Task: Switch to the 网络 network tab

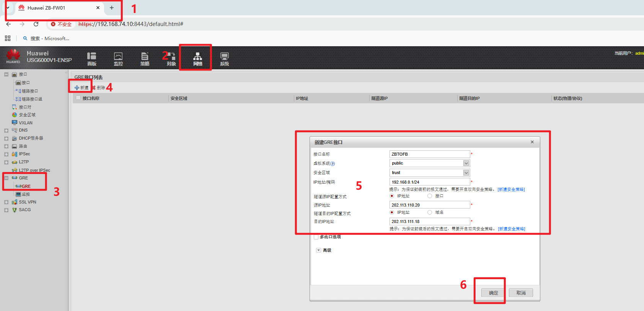Action: [x=197, y=58]
